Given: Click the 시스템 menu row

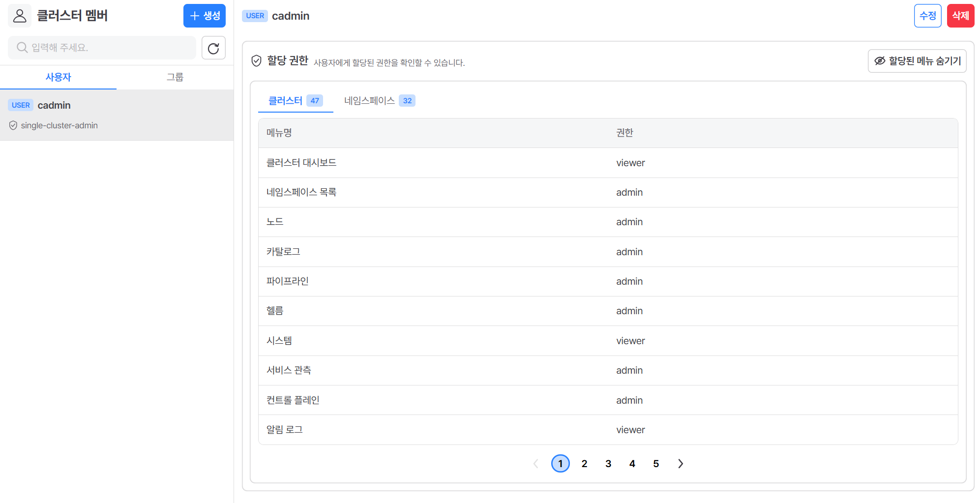Looking at the screenshot, I should pos(608,341).
